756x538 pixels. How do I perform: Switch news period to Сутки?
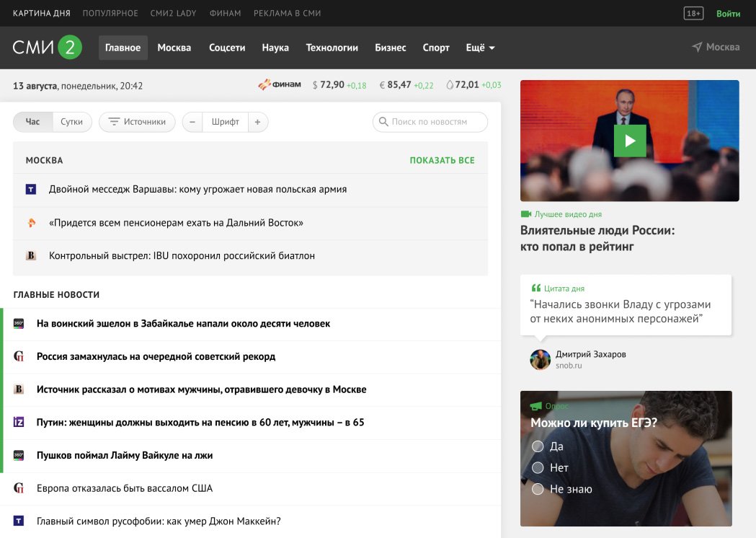pyautogui.click(x=71, y=122)
